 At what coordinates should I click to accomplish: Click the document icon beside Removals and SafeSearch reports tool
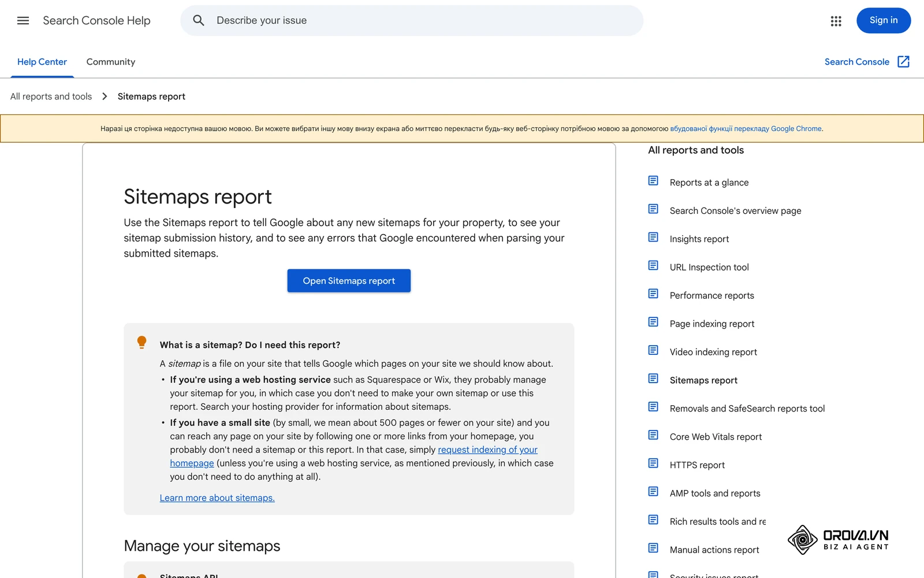coord(653,407)
